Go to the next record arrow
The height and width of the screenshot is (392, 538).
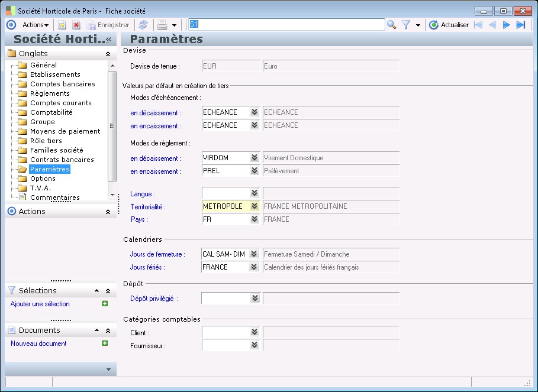507,25
